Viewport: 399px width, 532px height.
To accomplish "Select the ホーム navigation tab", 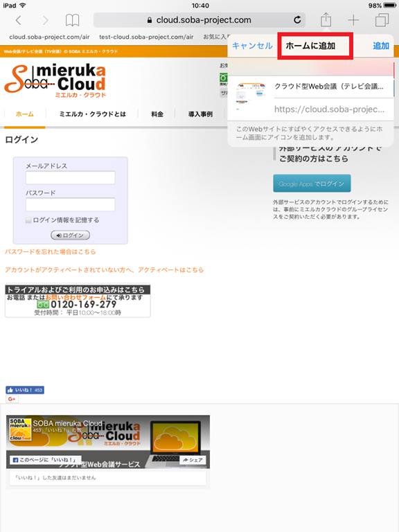I will [25, 114].
